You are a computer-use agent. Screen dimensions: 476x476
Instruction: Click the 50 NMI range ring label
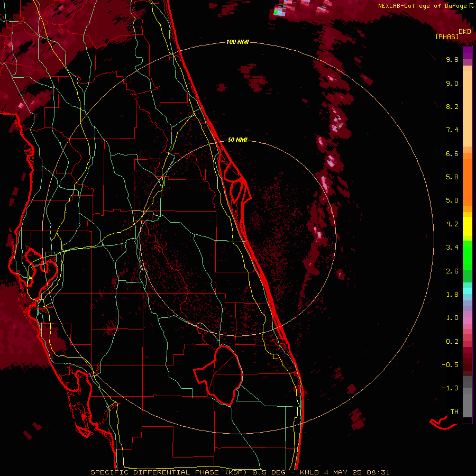pos(237,140)
